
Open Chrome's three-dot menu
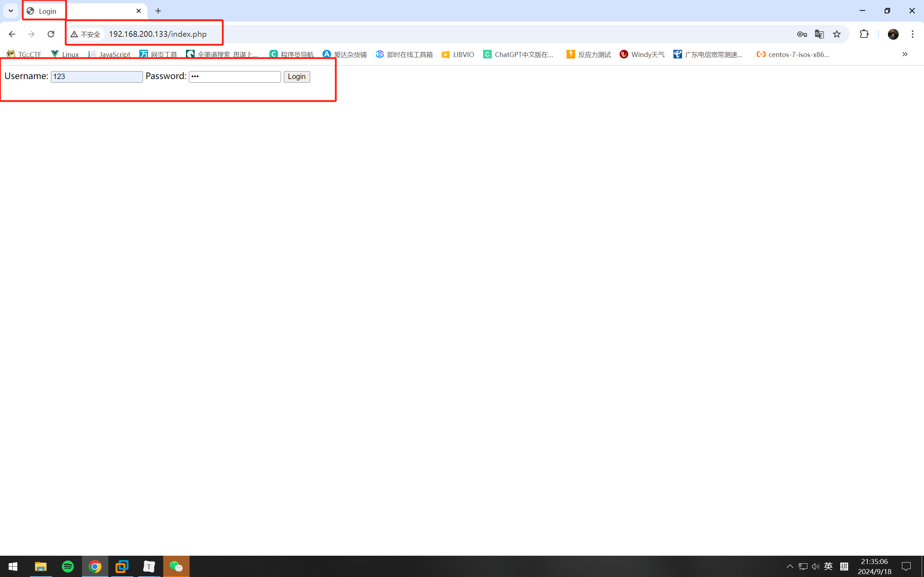pyautogui.click(x=912, y=34)
